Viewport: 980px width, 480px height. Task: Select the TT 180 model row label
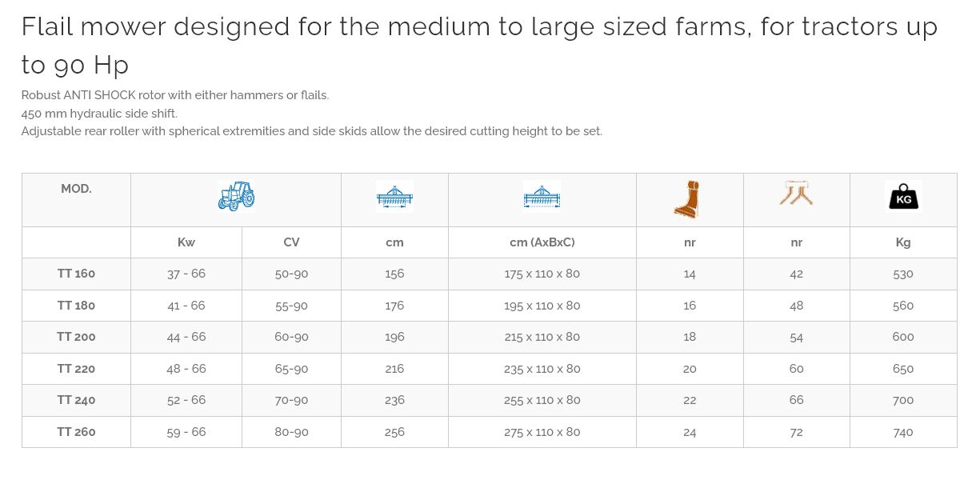[76, 306]
